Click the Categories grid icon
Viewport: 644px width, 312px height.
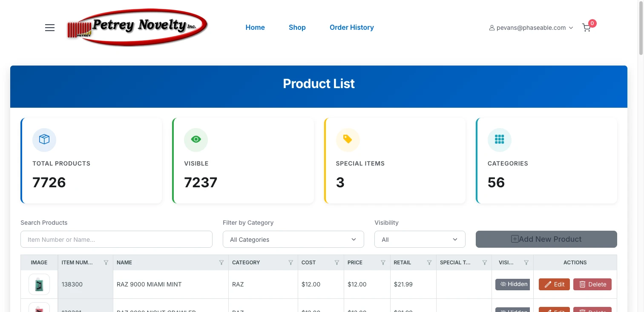(x=500, y=140)
